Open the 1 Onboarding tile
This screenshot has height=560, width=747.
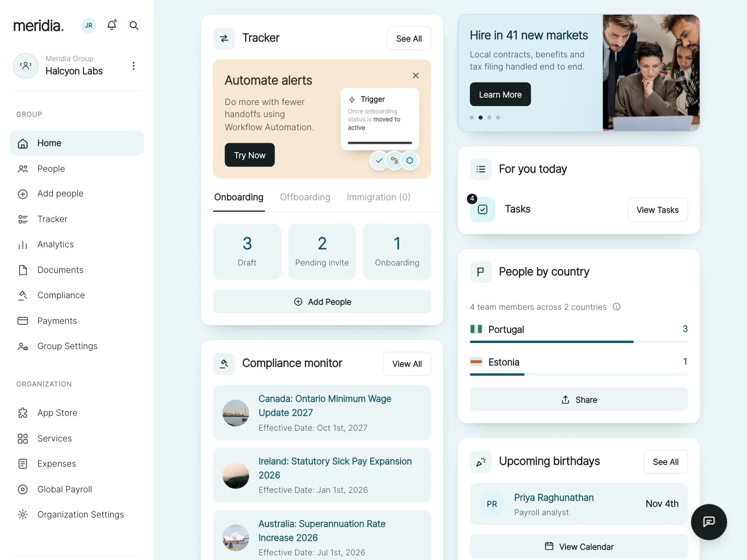397,252
